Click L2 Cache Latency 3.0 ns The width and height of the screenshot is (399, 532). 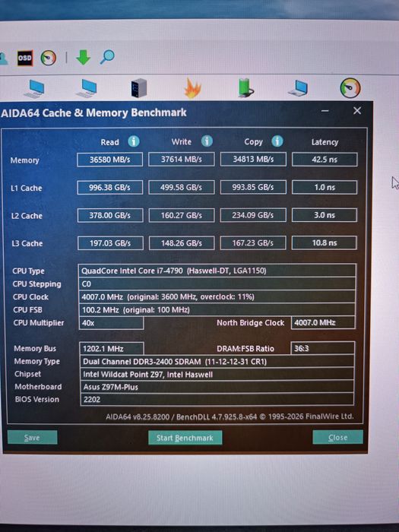325,215
